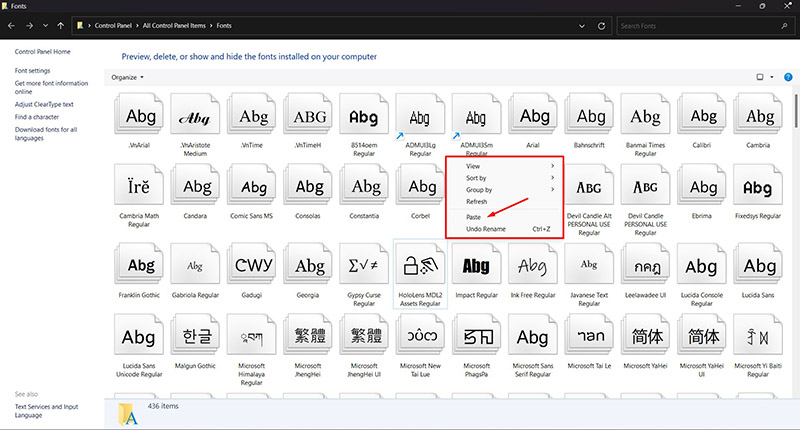Select the Consolas font icon

pos(308,185)
